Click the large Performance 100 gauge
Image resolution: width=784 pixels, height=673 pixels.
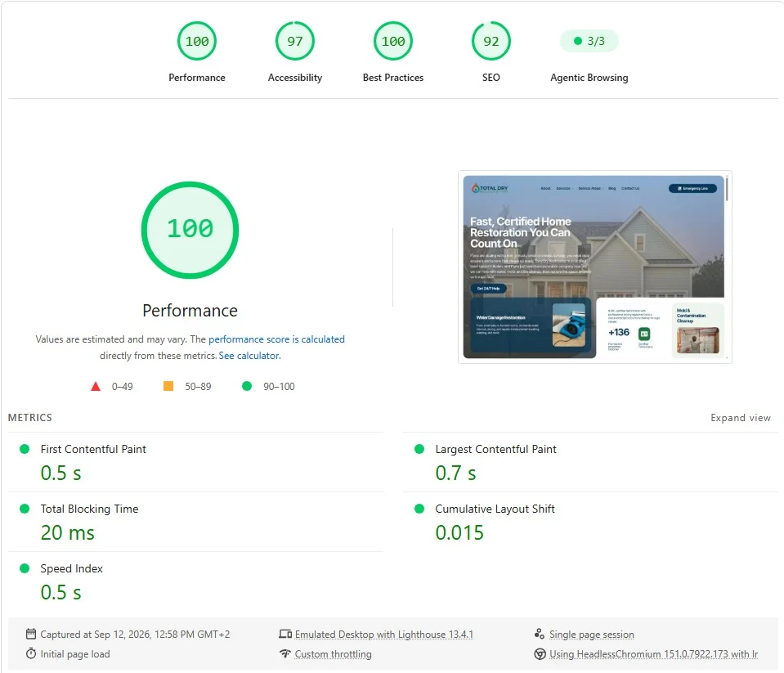click(x=190, y=230)
